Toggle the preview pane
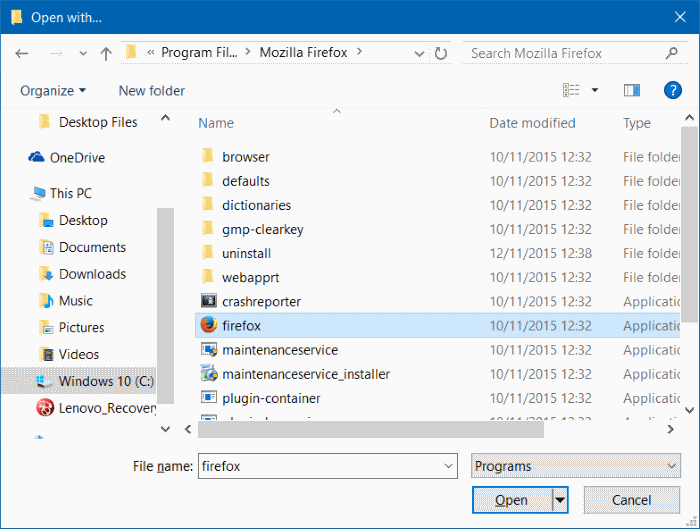 point(631,91)
